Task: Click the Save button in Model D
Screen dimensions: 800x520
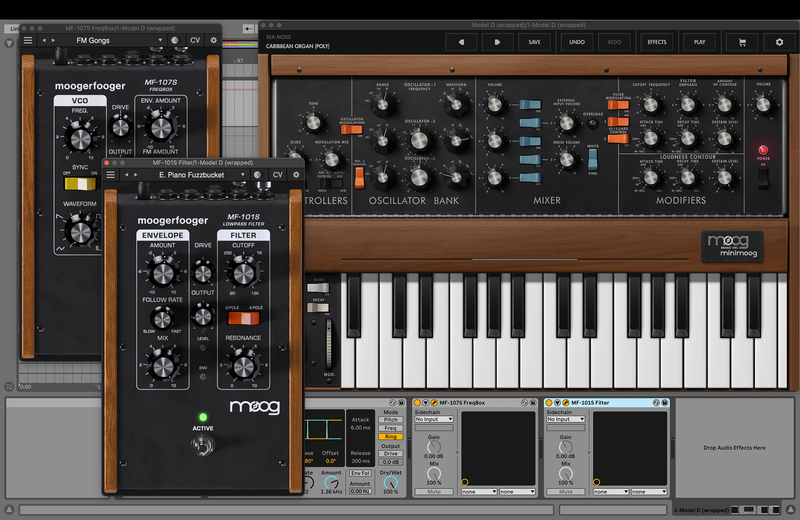Action: pyautogui.click(x=535, y=42)
